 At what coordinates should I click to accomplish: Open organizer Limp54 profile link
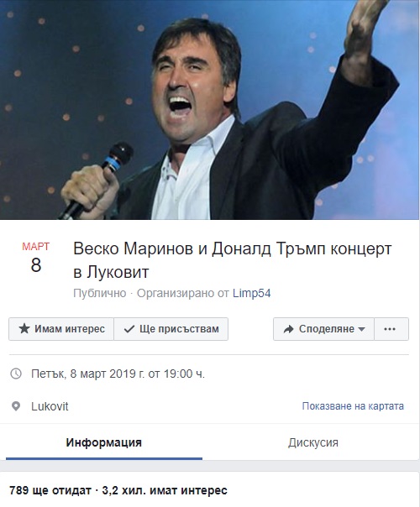[x=252, y=293]
